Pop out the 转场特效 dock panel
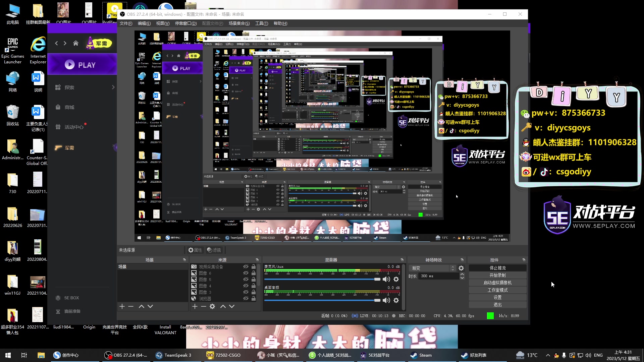 pyautogui.click(x=462, y=260)
